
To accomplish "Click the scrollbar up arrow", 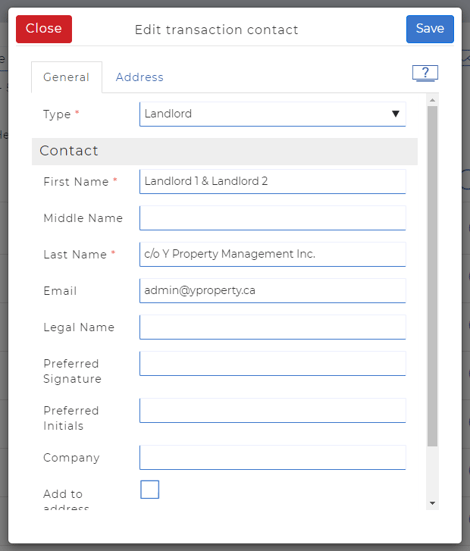I will click(432, 100).
